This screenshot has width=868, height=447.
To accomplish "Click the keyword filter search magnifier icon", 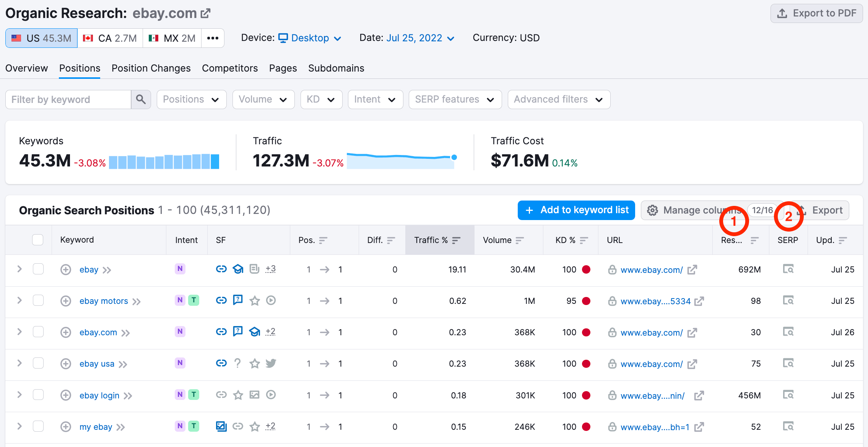I will point(141,100).
